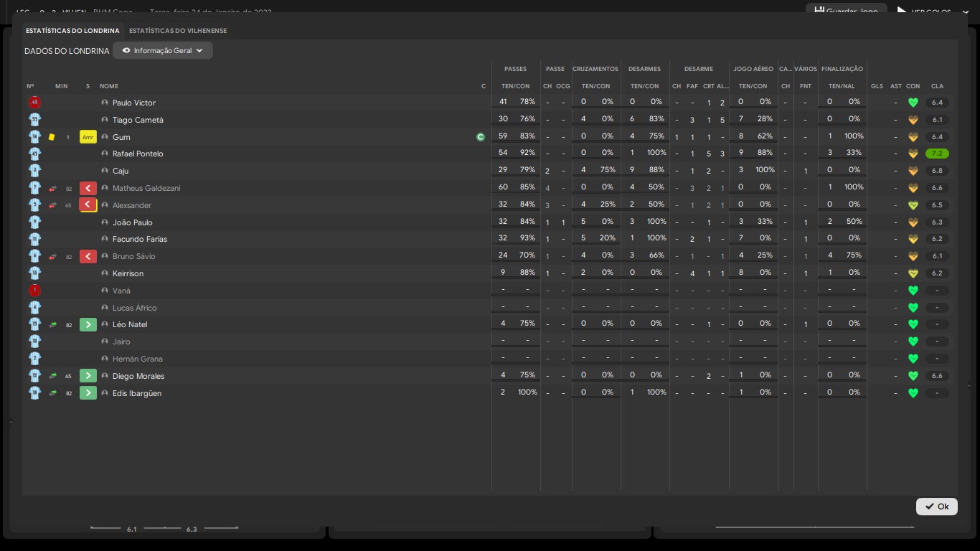Click the Guardar jogo save button

click(x=847, y=10)
